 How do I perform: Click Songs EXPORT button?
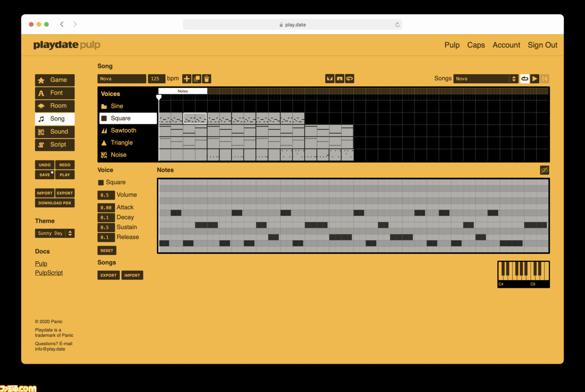(109, 275)
